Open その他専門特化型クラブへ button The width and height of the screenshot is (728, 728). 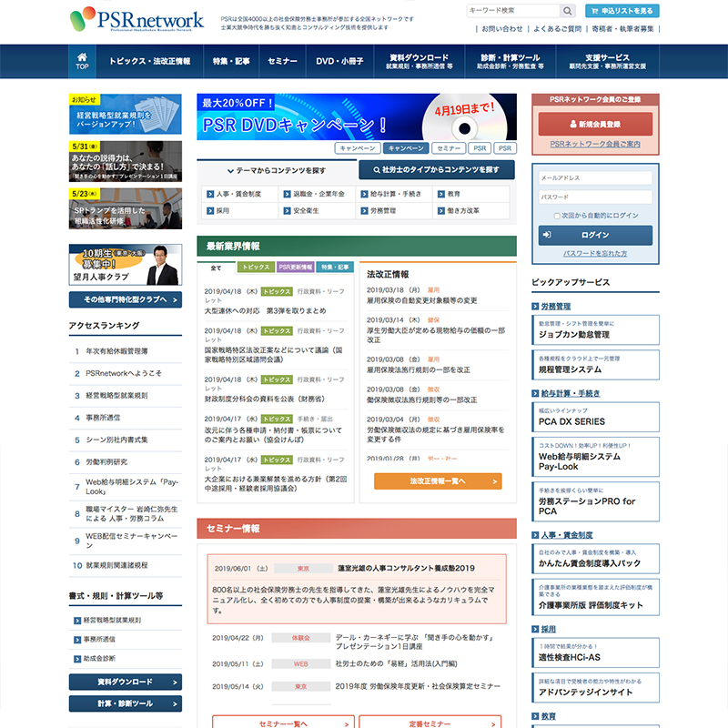[x=126, y=300]
